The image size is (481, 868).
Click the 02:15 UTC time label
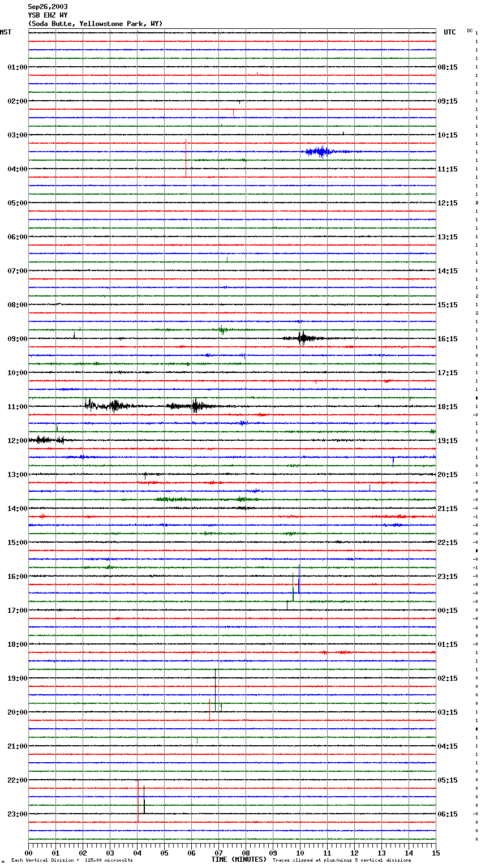point(448,678)
